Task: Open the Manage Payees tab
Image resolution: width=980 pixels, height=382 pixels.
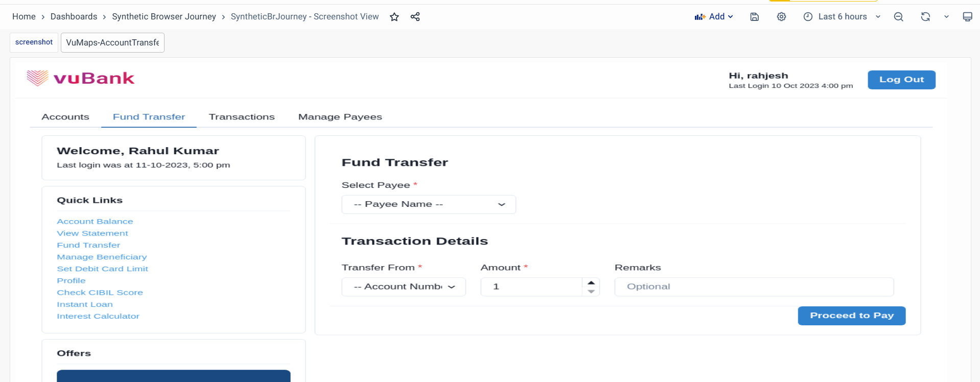Action: coord(340,117)
